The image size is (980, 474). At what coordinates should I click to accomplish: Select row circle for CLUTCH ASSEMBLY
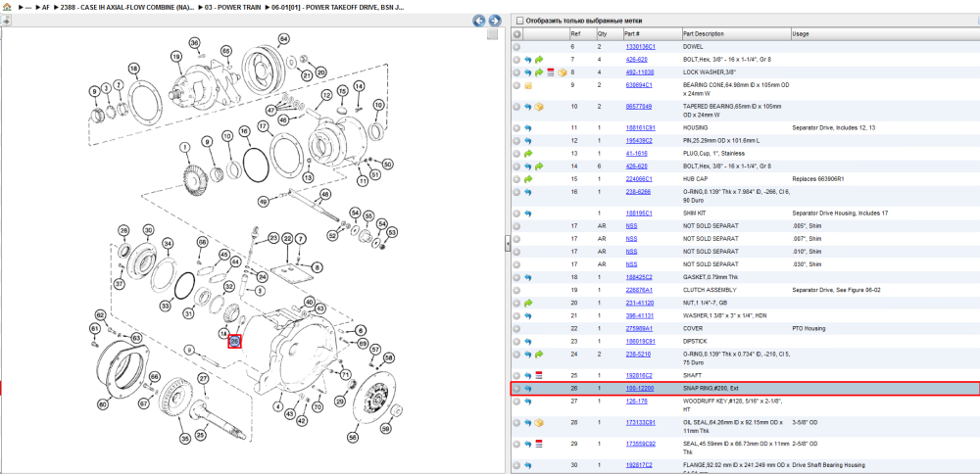click(516, 290)
